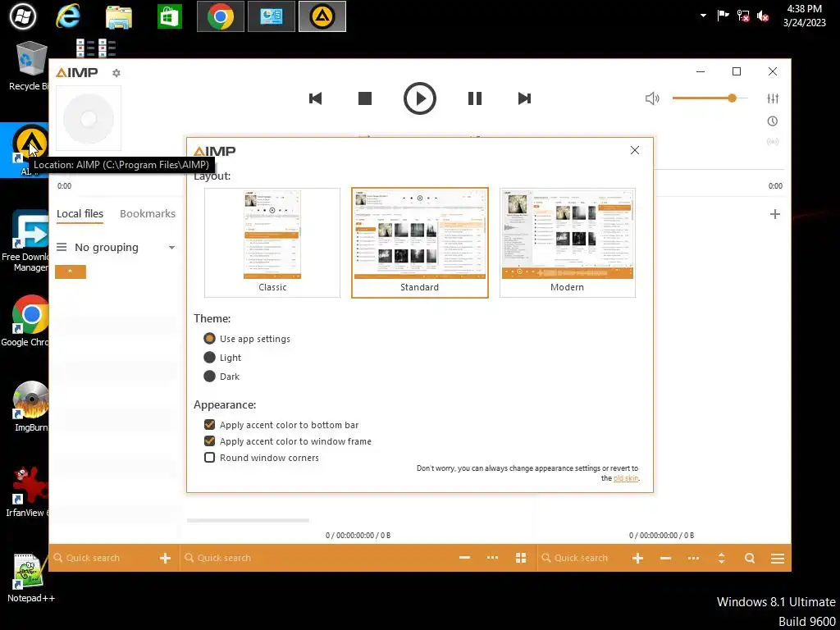Viewport: 840px width, 630px height.
Task: Choose the Standard layout
Action: pos(419,243)
